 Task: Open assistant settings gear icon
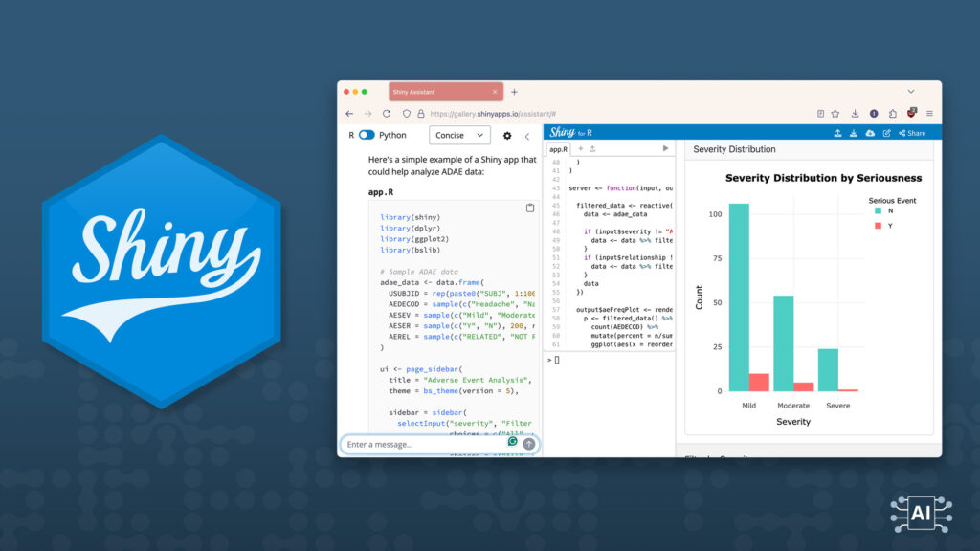pos(507,136)
